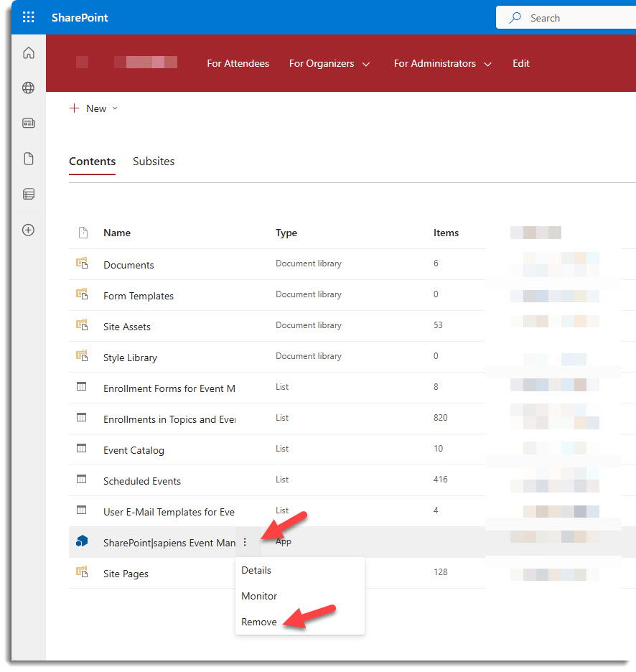Click the Edit link in the navigation
636x672 pixels.
click(520, 63)
